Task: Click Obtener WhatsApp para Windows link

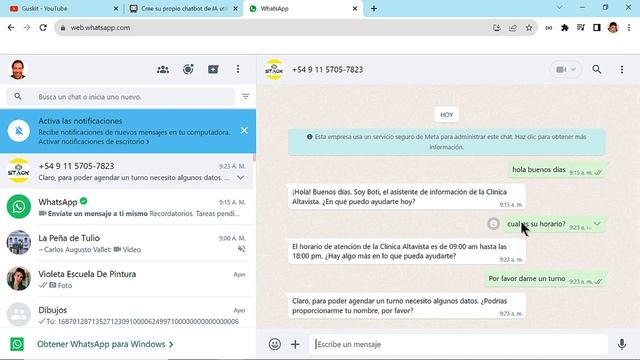Action: [x=105, y=344]
